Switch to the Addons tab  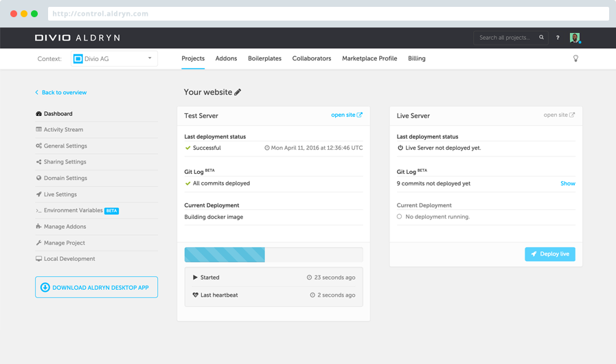227,58
